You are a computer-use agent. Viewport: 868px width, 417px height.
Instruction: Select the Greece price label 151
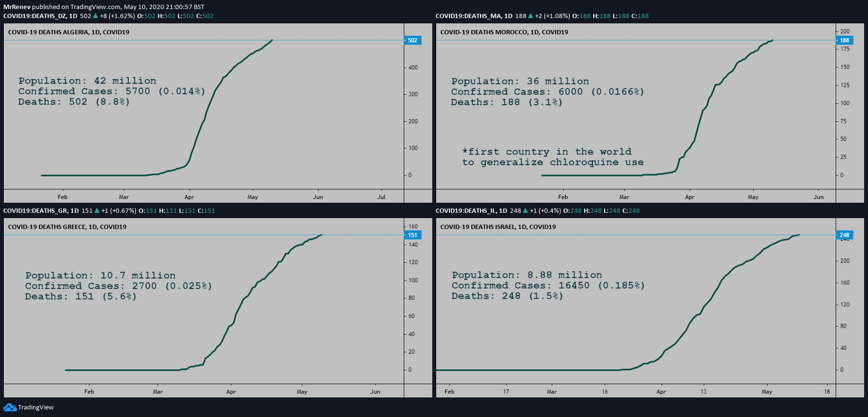pos(412,235)
